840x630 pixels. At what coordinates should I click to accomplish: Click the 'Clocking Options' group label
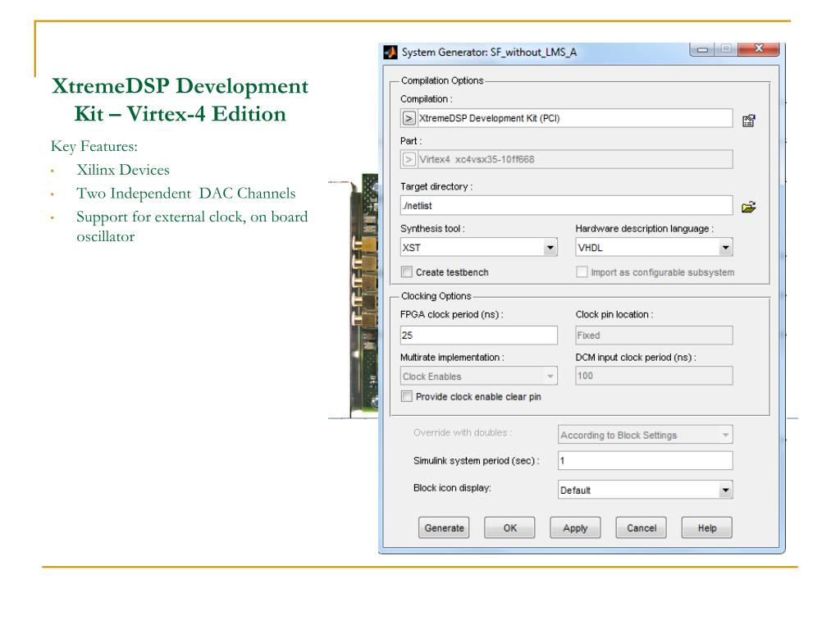[x=436, y=295]
